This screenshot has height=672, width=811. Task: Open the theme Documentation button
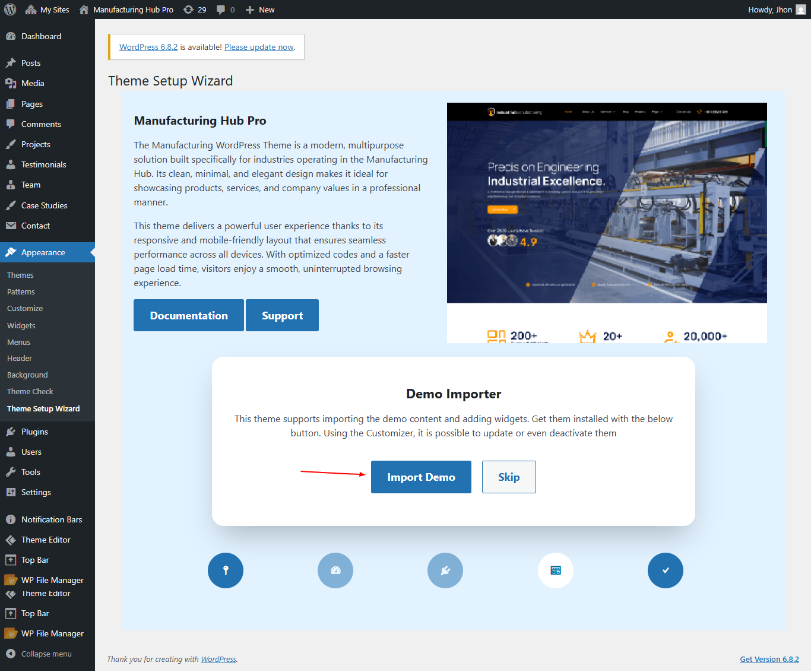[x=189, y=315]
